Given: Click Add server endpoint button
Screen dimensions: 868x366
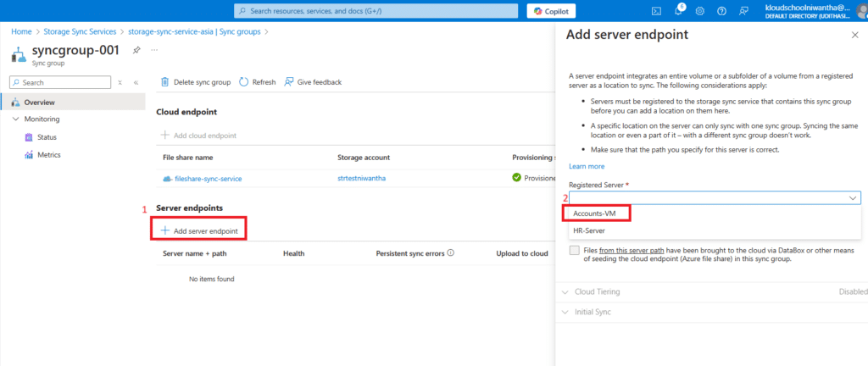Looking at the screenshot, I should point(199,230).
